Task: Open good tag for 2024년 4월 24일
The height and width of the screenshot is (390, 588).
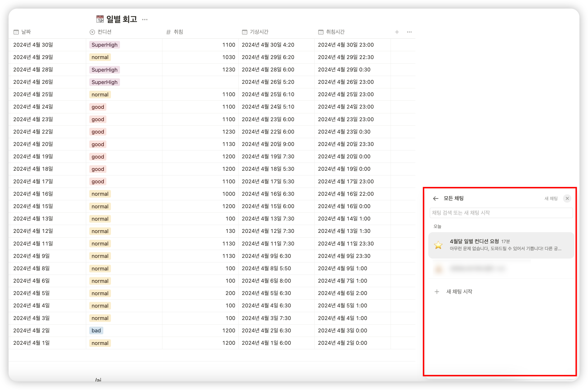Action: pyautogui.click(x=98, y=107)
